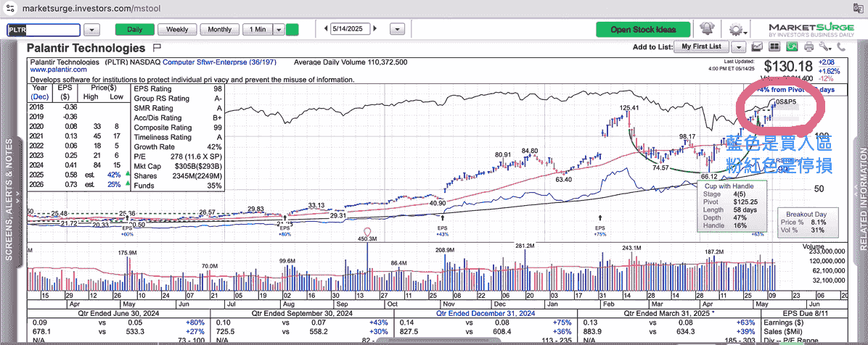Click the Average Daily Volume 110,372,500 text
This screenshot has height=345, width=868.
[x=351, y=62]
